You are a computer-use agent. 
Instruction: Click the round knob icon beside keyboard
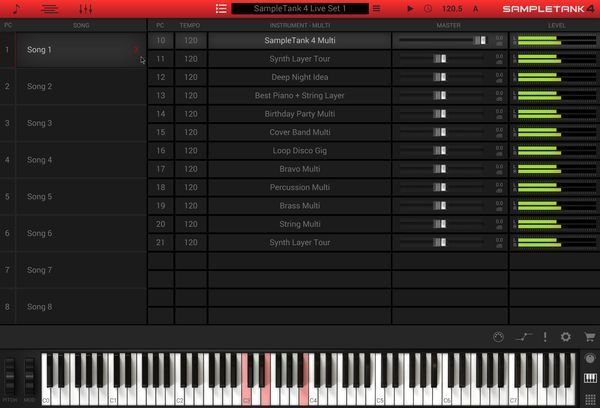point(590,359)
